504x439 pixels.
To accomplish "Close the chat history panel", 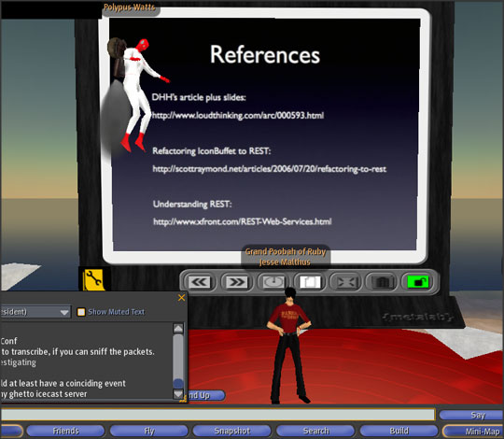I will point(182,298).
